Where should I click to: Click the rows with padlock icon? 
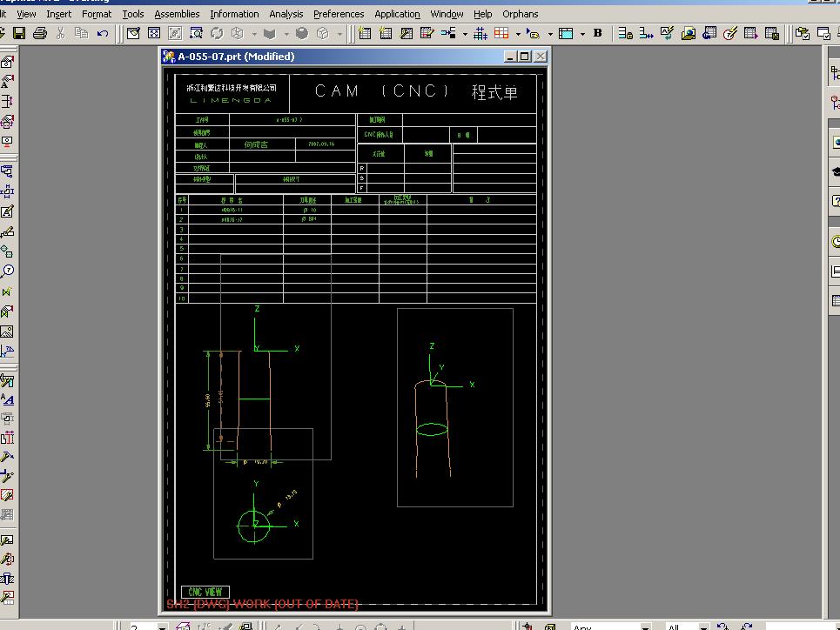(x=626, y=34)
